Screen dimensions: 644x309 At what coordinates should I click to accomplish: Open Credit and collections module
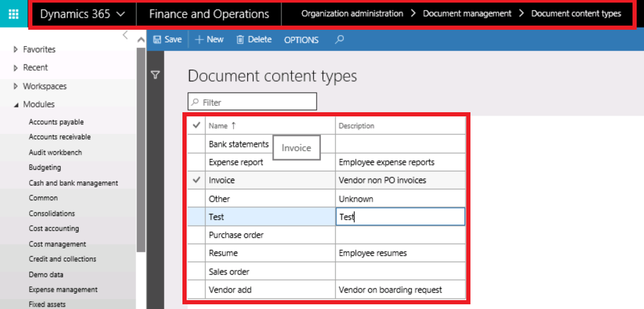tap(63, 259)
